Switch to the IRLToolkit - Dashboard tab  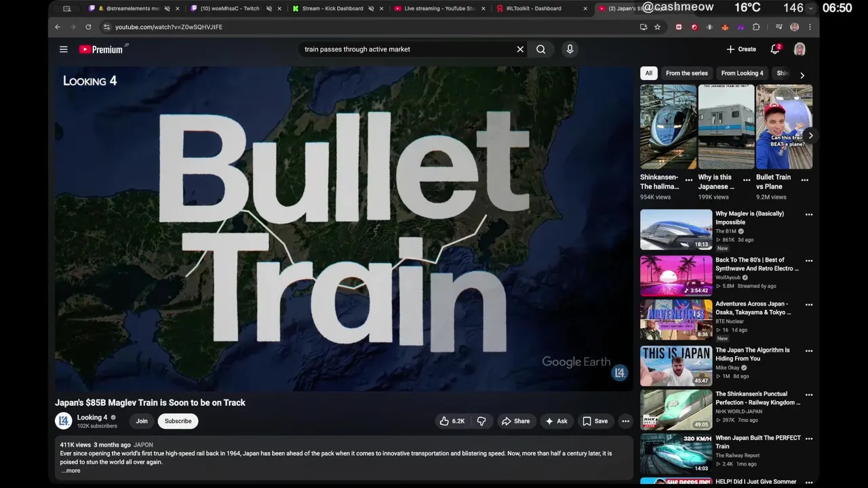pos(540,9)
